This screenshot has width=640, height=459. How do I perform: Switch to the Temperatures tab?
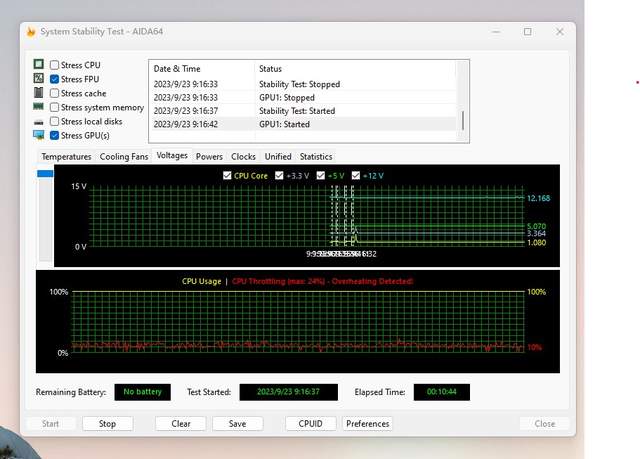[x=66, y=157]
